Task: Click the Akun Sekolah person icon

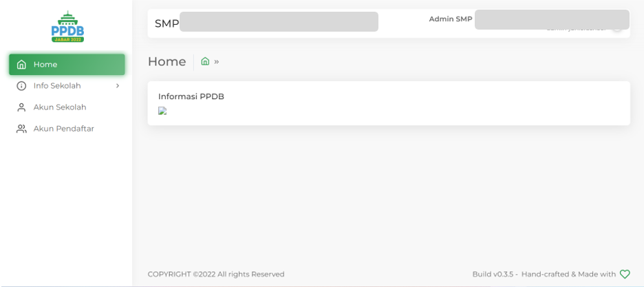Action: pos(21,107)
